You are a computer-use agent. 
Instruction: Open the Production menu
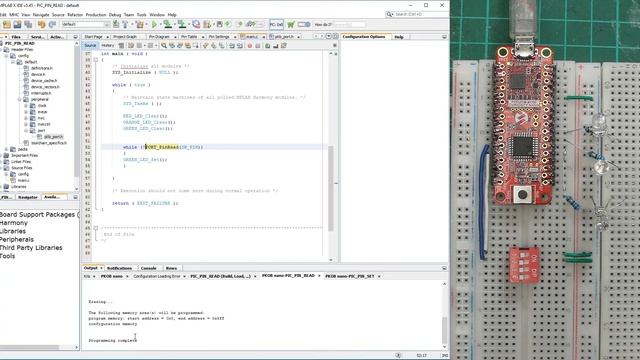pyautogui.click(x=96, y=15)
